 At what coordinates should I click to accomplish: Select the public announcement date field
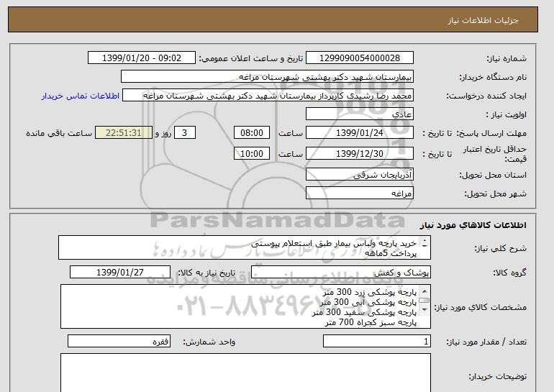point(141,58)
